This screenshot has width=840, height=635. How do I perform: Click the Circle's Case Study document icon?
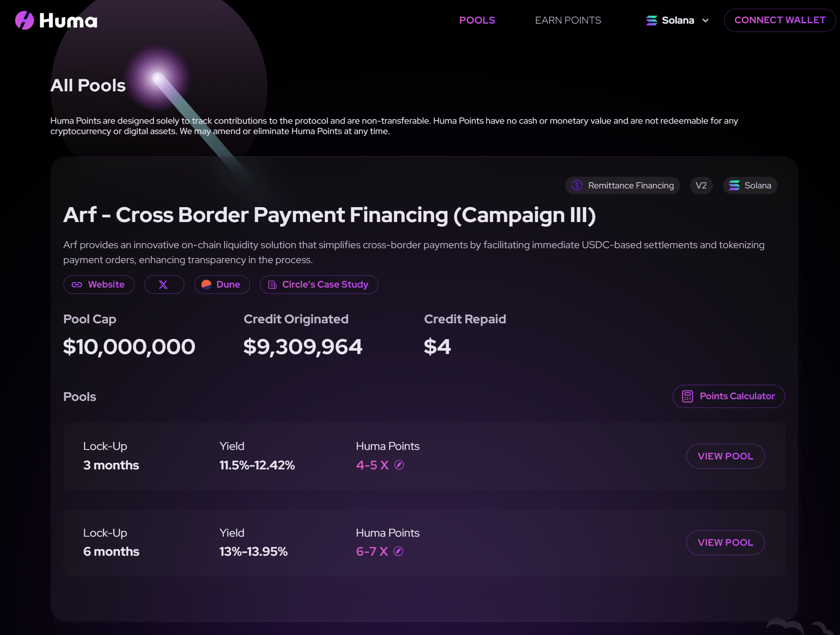pos(272,285)
